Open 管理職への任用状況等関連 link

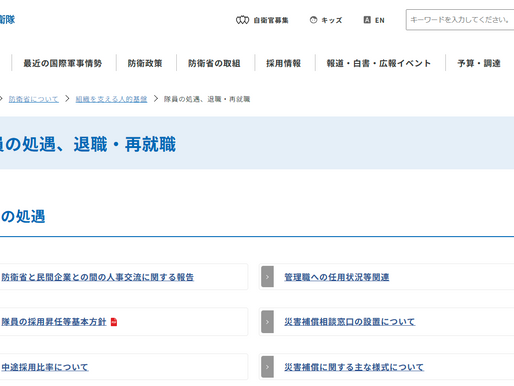point(337,277)
